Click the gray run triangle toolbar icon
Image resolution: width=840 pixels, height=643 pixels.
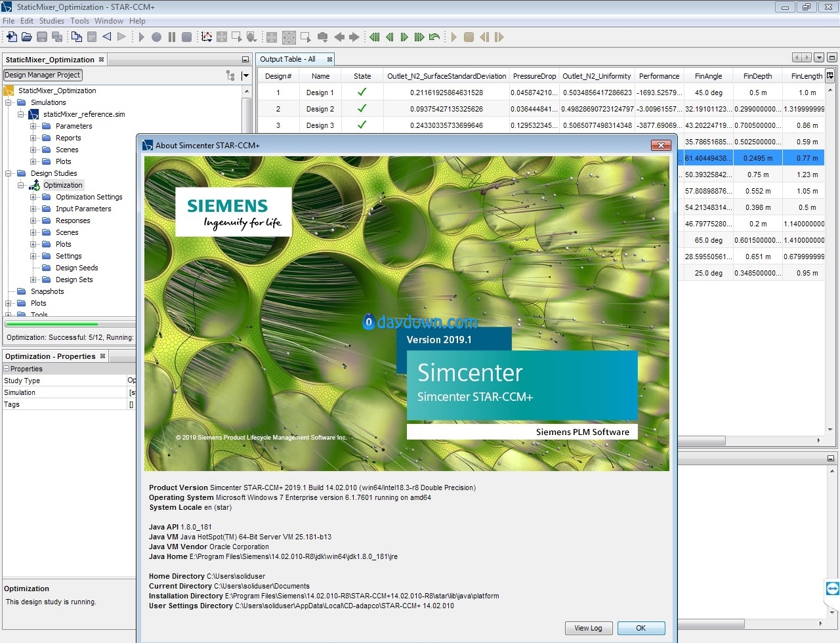140,37
